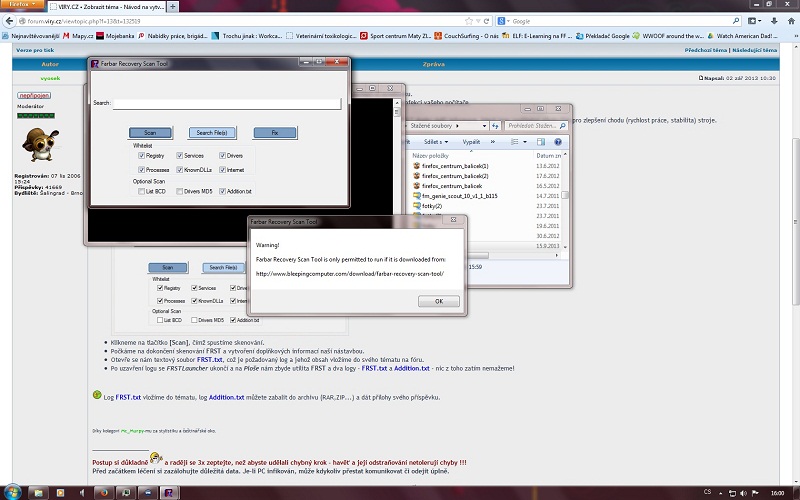Click the Scan button in Farbar tool window
Screen dimensions: 800x500
tap(150, 132)
